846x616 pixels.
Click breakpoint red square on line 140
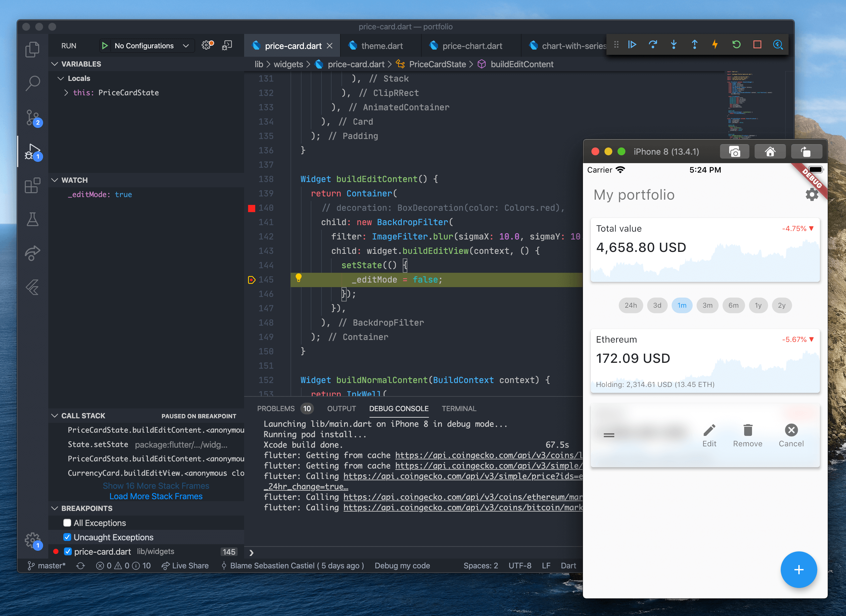pos(251,208)
